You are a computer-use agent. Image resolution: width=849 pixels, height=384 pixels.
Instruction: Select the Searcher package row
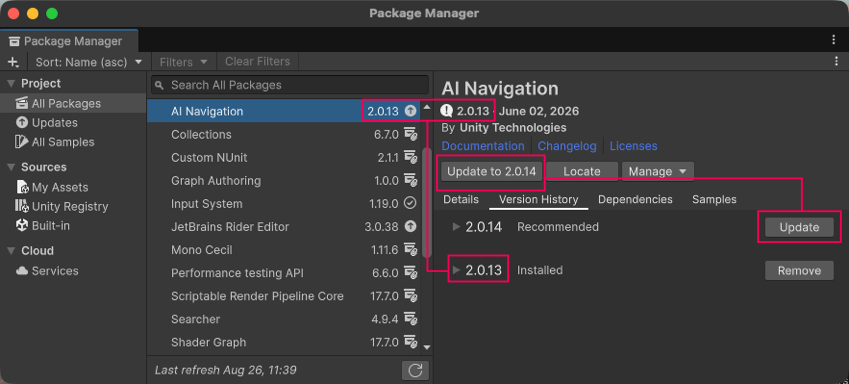click(283, 319)
